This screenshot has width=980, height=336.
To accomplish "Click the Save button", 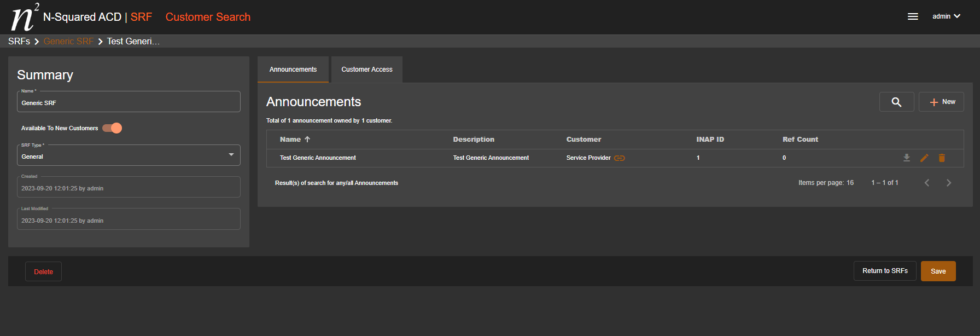I will coord(938,271).
